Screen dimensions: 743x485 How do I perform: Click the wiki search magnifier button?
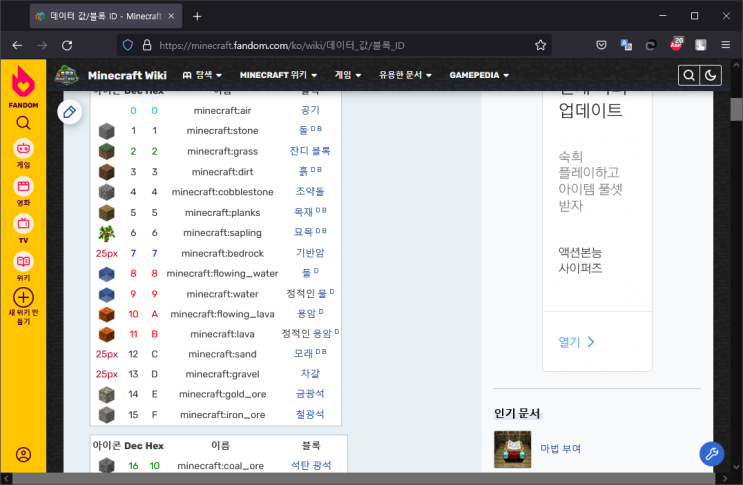click(689, 75)
